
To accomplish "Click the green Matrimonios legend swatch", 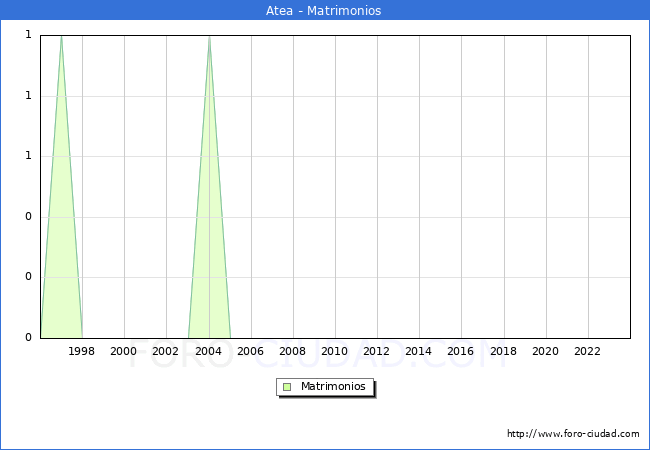I will tap(287, 387).
